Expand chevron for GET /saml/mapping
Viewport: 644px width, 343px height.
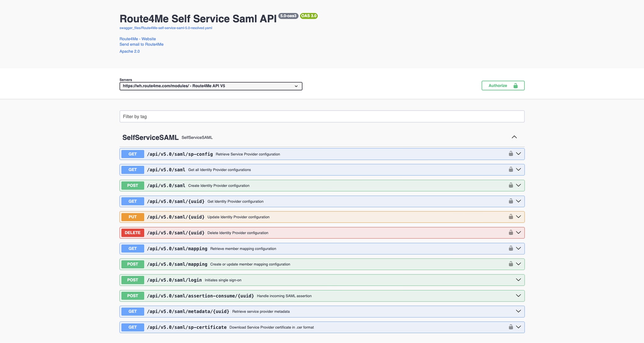[519, 248]
